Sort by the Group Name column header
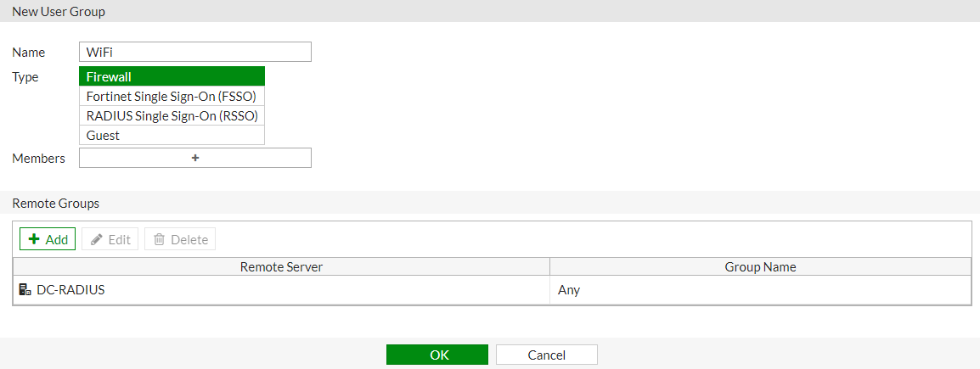Screen dimensions: 980x369 pyautogui.click(x=760, y=266)
